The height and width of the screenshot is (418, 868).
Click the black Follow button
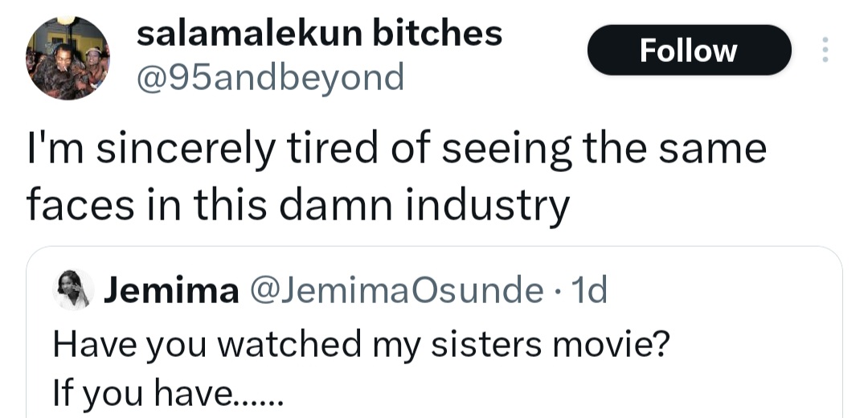click(689, 51)
